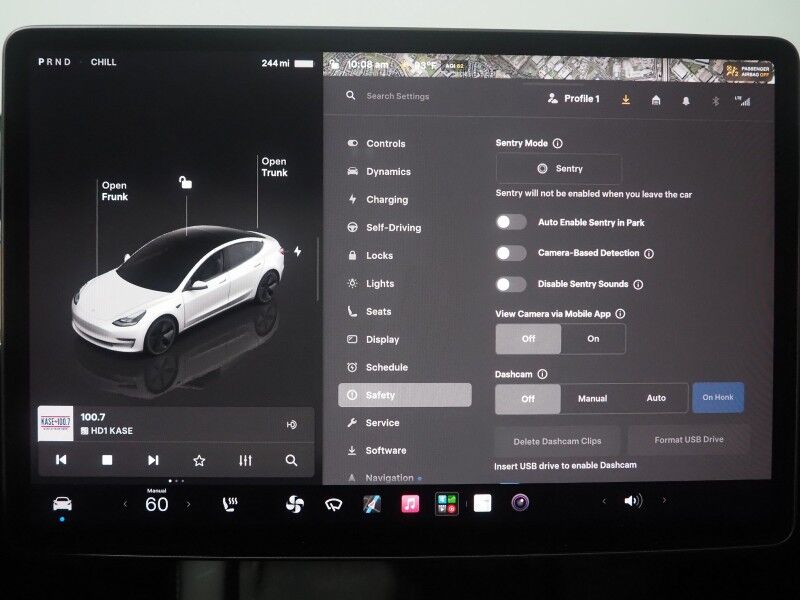This screenshot has height=600, width=800.
Task: Tap the LTE signal strength icon
Action: pyautogui.click(x=743, y=101)
